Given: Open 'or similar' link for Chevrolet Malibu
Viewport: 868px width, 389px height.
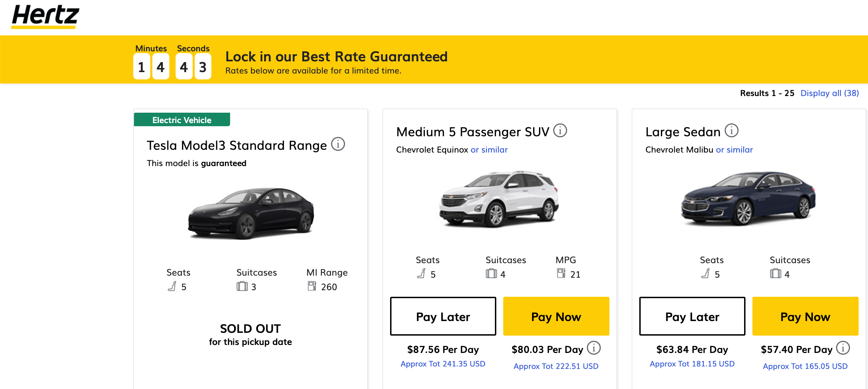Looking at the screenshot, I should pos(734,150).
